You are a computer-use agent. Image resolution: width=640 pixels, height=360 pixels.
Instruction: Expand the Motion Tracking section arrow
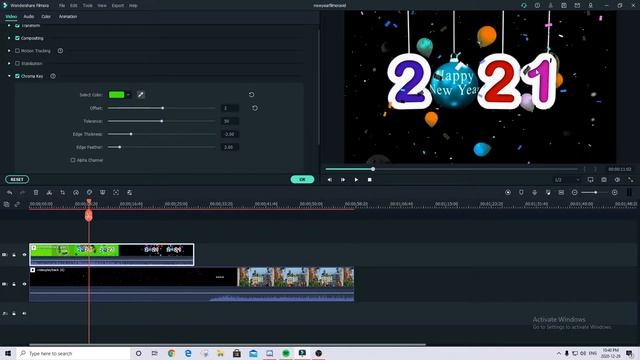(x=9, y=51)
